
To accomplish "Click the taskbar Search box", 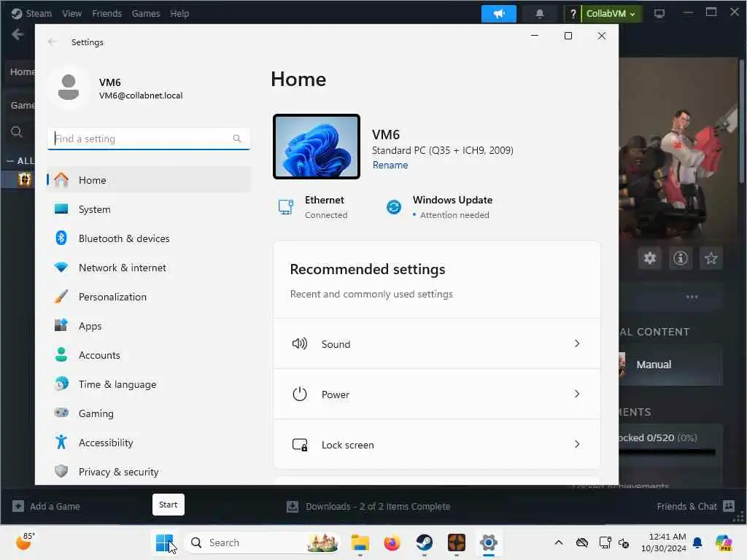I will (x=263, y=542).
